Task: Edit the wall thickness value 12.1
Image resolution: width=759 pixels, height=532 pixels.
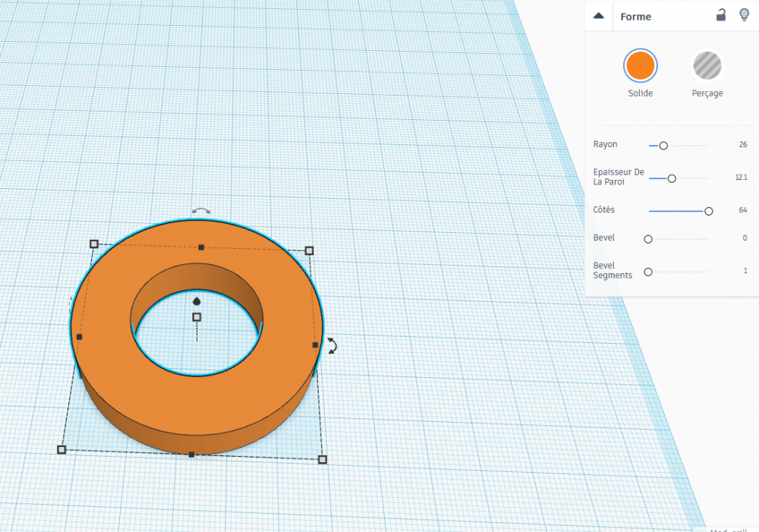Action: point(741,177)
